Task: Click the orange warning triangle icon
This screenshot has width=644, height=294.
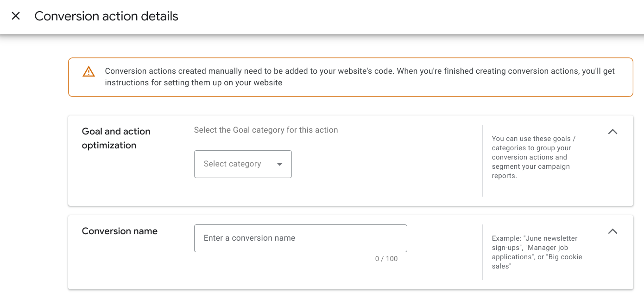Action: 88,72
